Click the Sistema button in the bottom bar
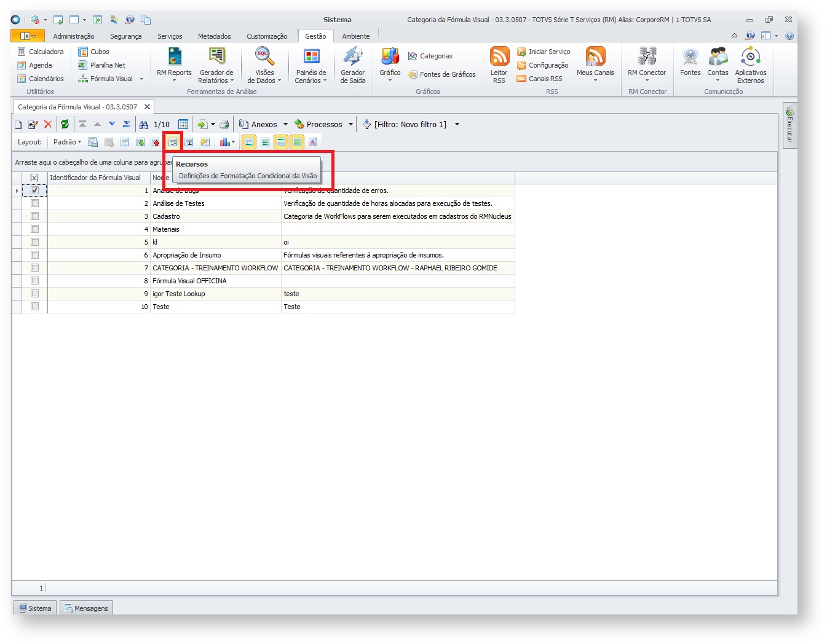The height and width of the screenshot is (644, 827). [35, 608]
